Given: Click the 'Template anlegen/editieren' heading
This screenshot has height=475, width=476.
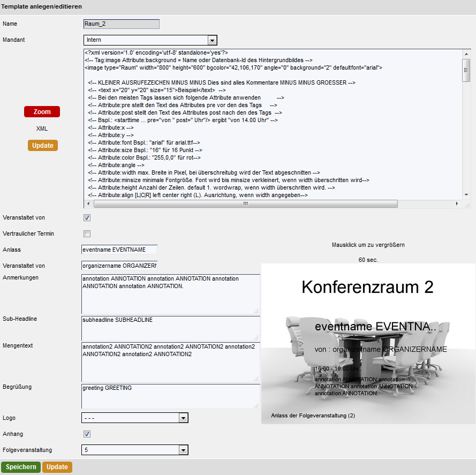Looking at the screenshot, I should click(x=41, y=6).
